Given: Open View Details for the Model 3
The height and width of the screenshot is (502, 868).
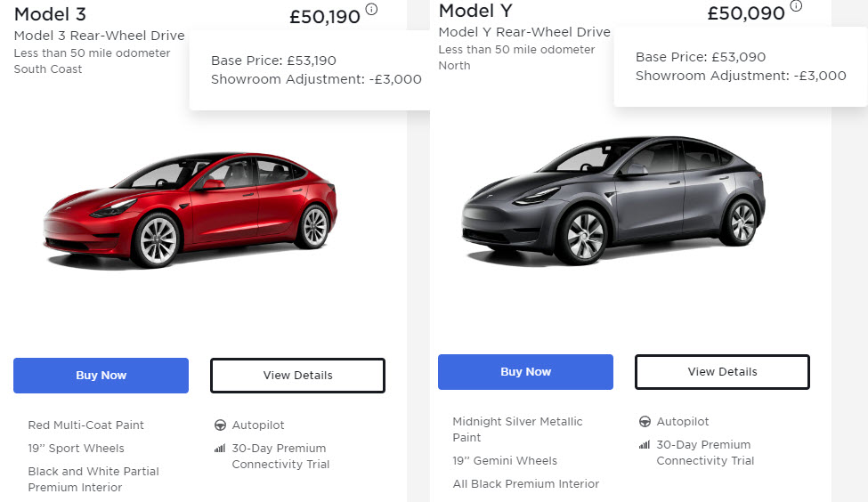Looking at the screenshot, I should [x=297, y=376].
